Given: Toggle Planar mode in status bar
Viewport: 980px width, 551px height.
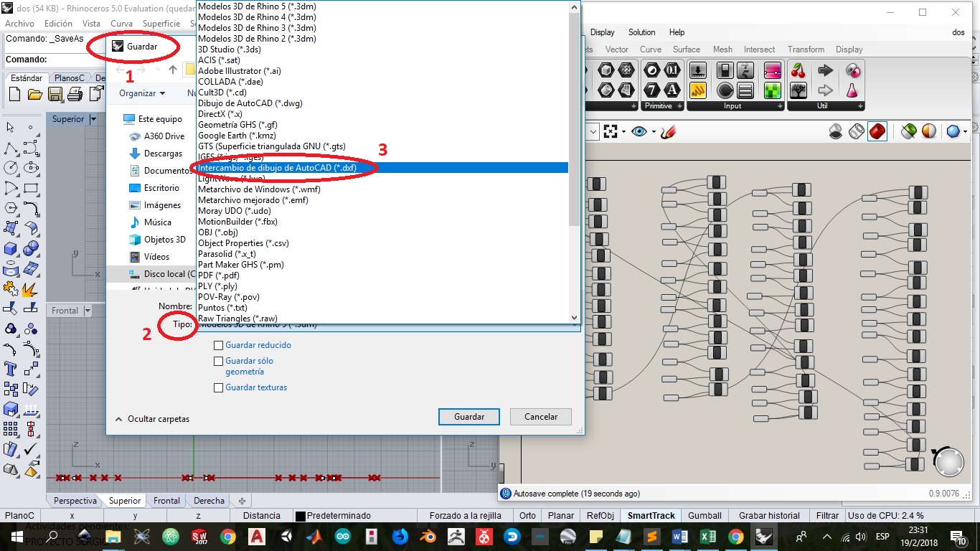Looking at the screenshot, I should click(x=561, y=516).
